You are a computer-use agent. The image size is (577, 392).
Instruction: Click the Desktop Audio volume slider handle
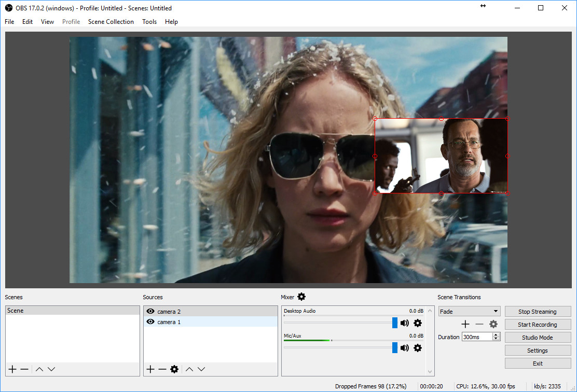coord(395,323)
